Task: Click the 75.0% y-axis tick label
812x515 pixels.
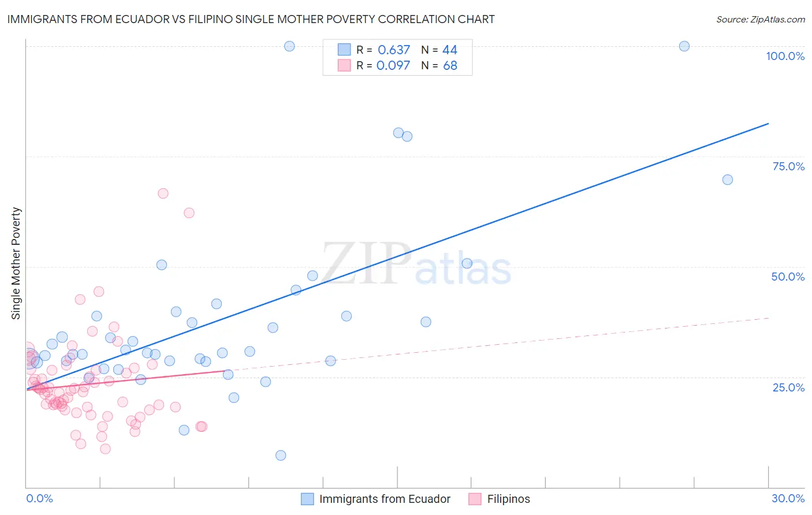Action: coord(788,166)
